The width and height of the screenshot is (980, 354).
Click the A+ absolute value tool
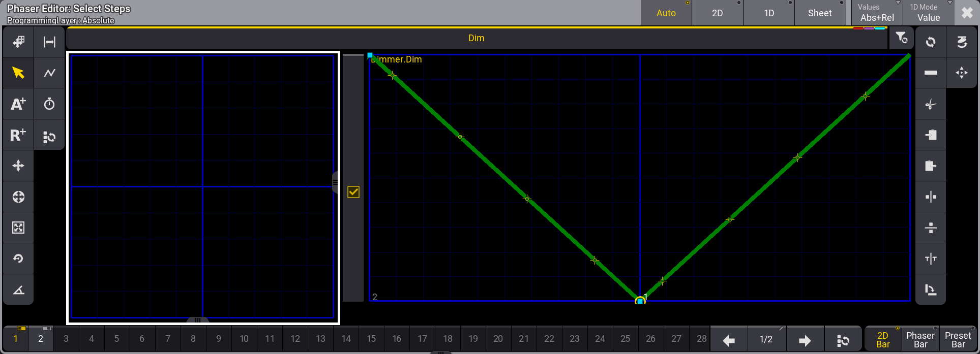18,104
